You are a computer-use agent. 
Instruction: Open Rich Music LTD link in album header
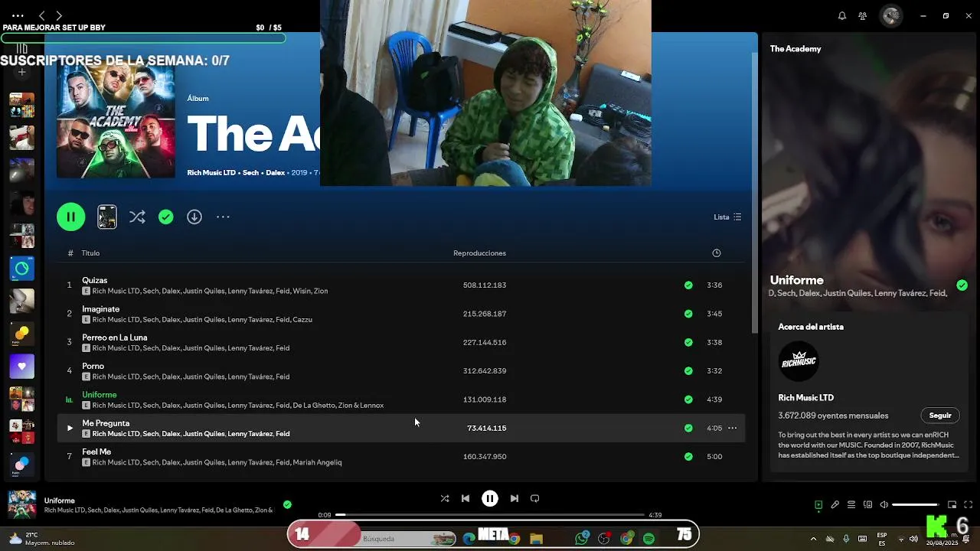click(x=211, y=173)
